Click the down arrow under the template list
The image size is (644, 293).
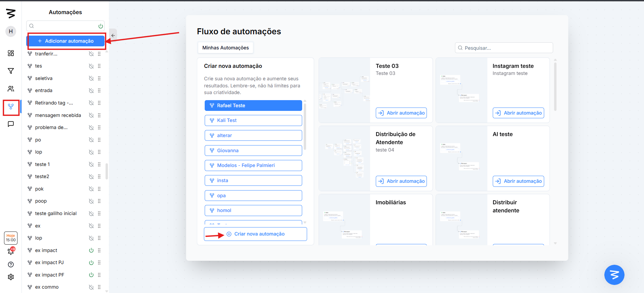(x=305, y=222)
